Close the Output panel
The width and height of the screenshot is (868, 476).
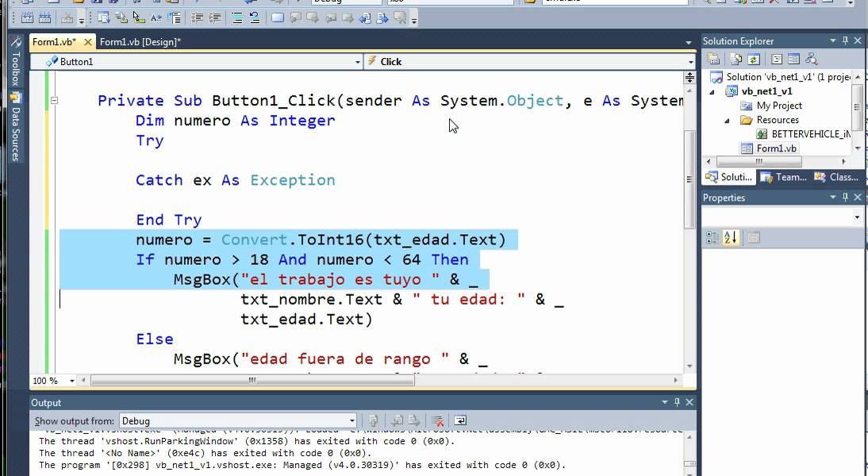[689, 402]
